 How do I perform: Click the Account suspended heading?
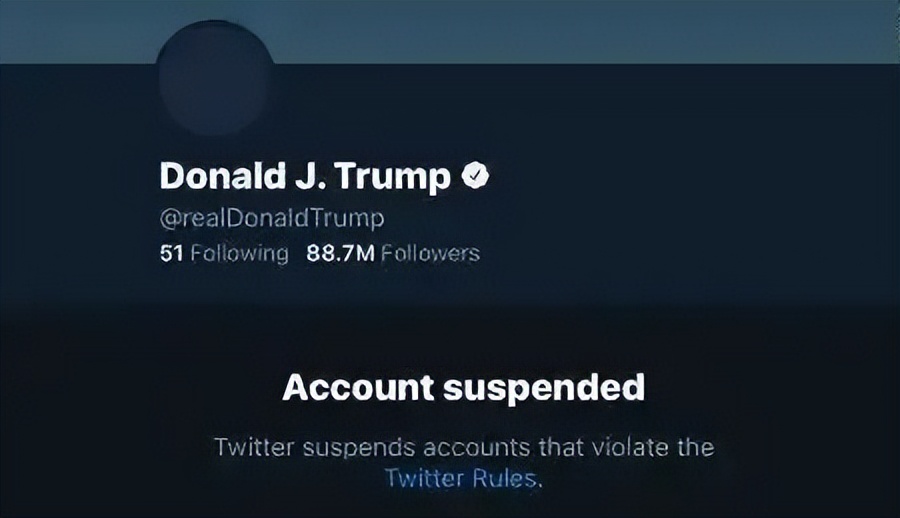click(x=463, y=388)
